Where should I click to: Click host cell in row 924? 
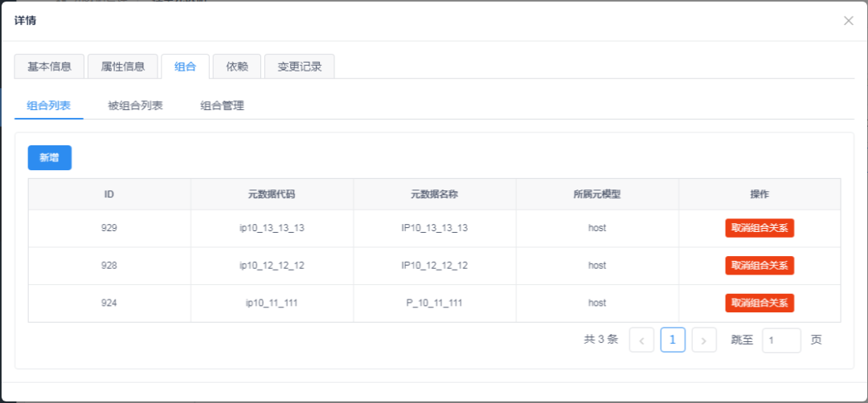coord(597,303)
